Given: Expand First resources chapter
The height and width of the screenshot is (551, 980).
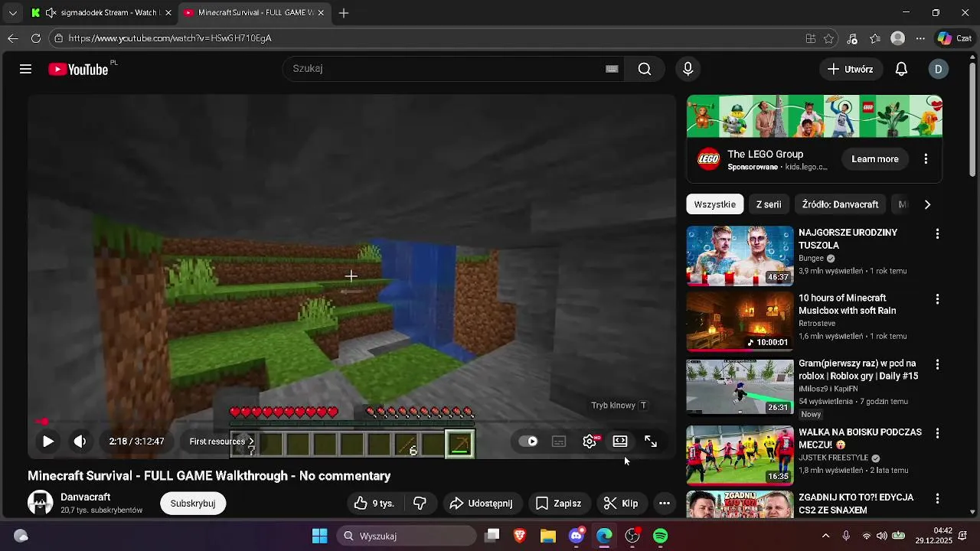Looking at the screenshot, I should pyautogui.click(x=222, y=442).
